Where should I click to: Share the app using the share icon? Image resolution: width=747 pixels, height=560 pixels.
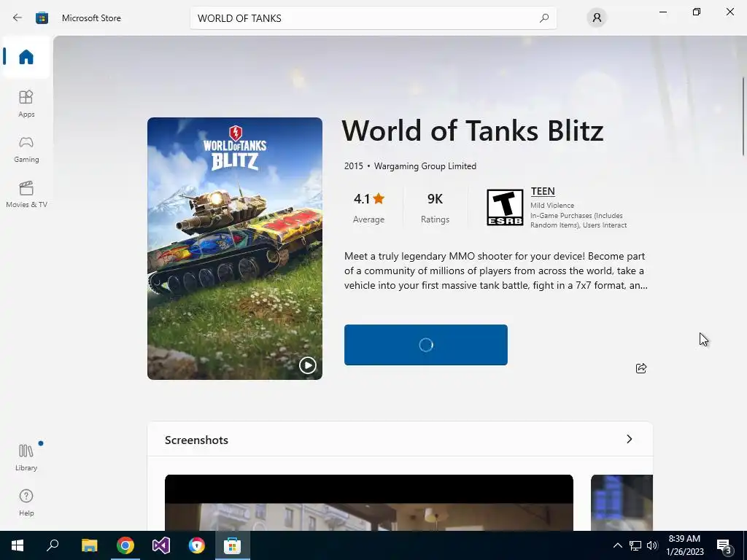point(640,368)
